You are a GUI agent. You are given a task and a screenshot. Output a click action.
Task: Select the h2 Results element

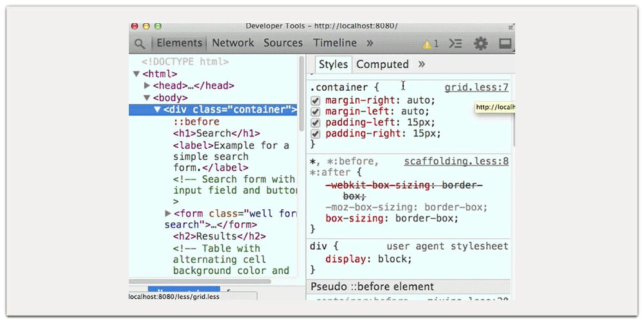coord(220,236)
